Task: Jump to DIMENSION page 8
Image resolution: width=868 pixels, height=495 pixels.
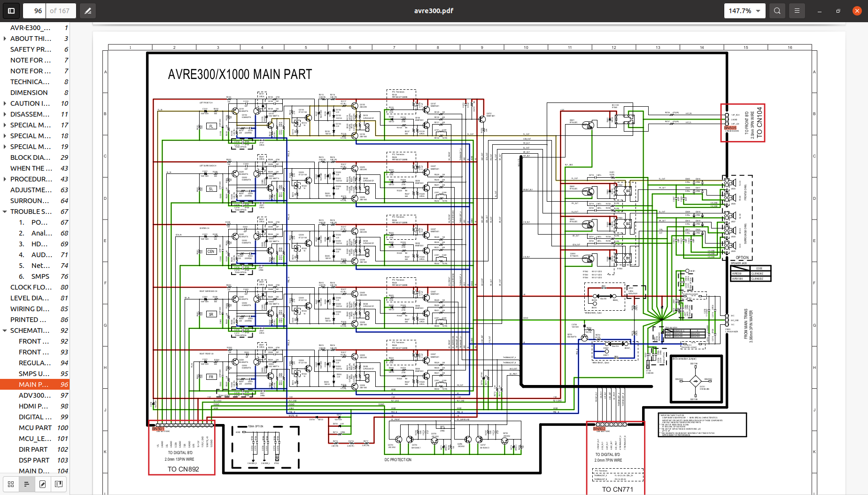Action: (x=35, y=93)
